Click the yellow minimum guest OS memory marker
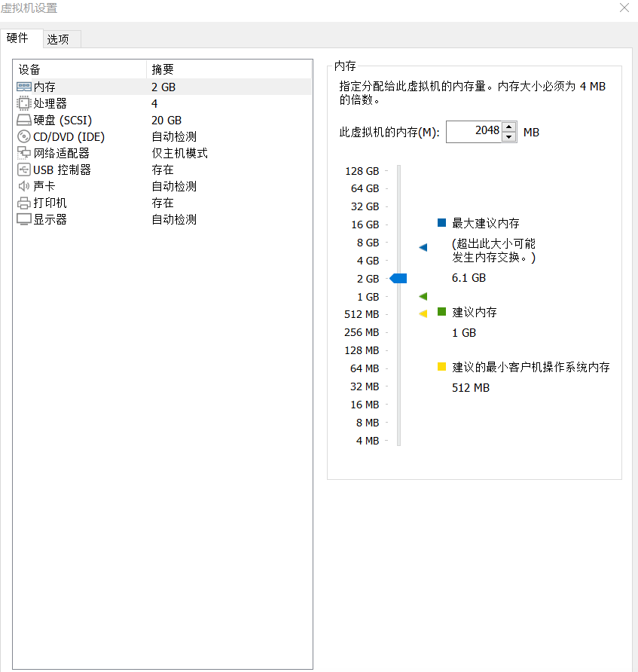 click(423, 313)
